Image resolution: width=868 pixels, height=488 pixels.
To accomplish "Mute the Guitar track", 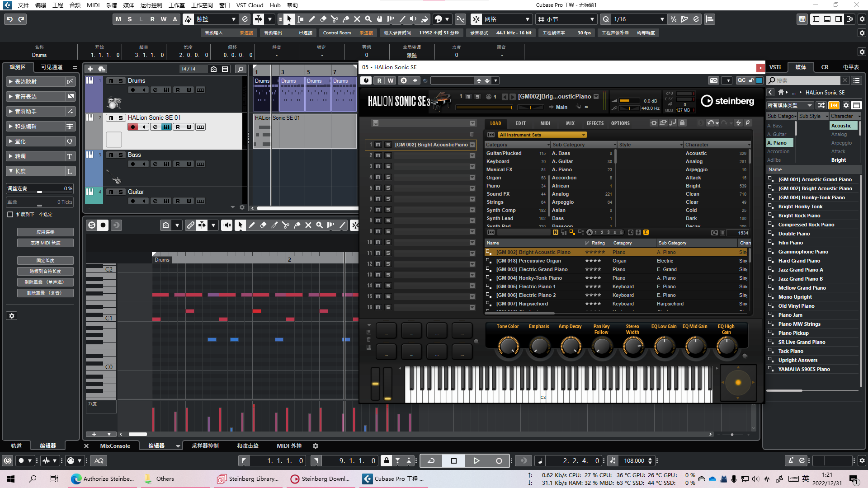I will point(111,192).
